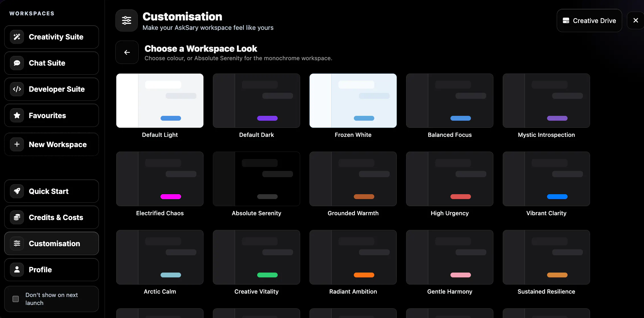The height and width of the screenshot is (318, 644).
Task: Click the Customisation sliders icon in sidebar
Action: tap(17, 243)
